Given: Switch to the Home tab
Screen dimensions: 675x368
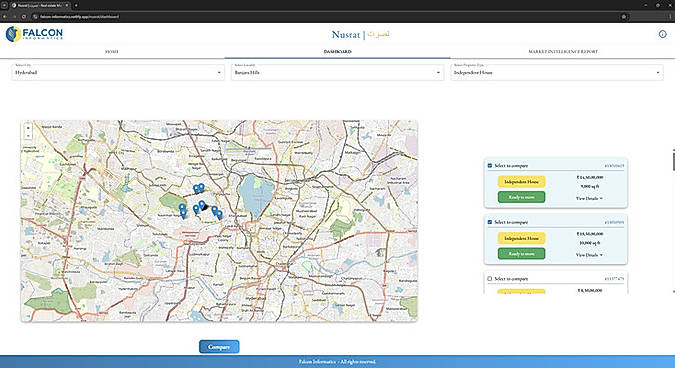Looking at the screenshot, I should coord(112,52).
